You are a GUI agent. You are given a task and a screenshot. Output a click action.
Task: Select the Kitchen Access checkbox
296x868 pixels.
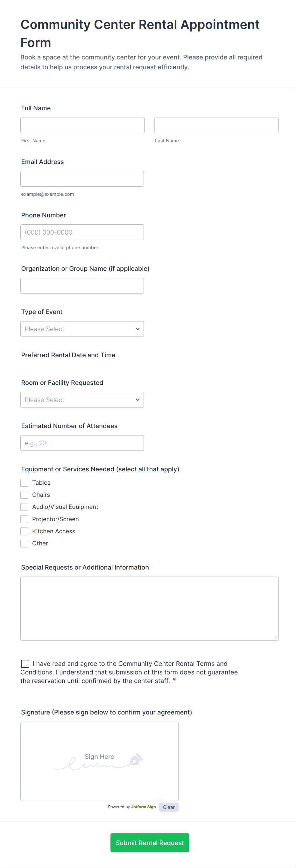click(24, 531)
